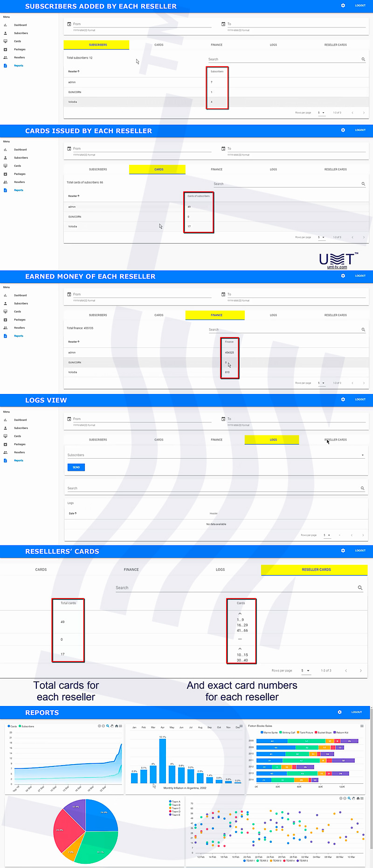Zoom in on the Cards/Subscribers area chart
Image resolution: width=373 pixels, height=868 pixels.
pos(99,726)
